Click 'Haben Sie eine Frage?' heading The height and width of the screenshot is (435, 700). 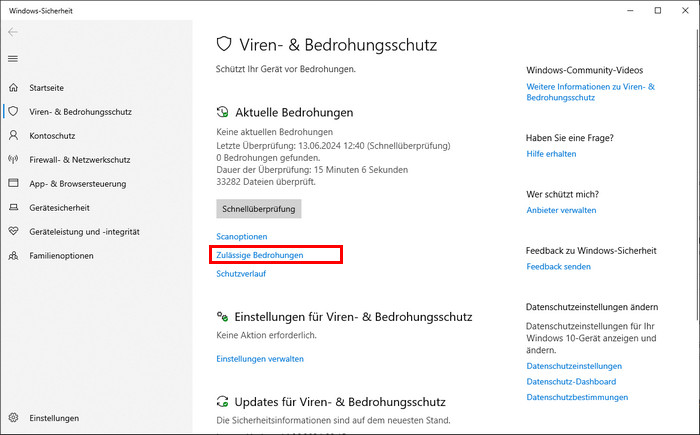click(x=570, y=138)
